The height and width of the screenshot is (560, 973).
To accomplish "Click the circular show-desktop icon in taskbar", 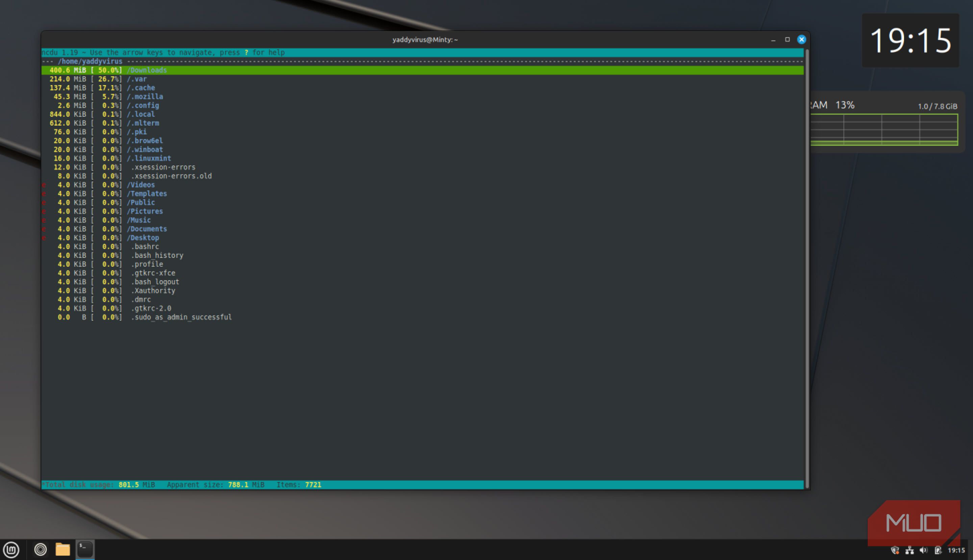I will (41, 549).
